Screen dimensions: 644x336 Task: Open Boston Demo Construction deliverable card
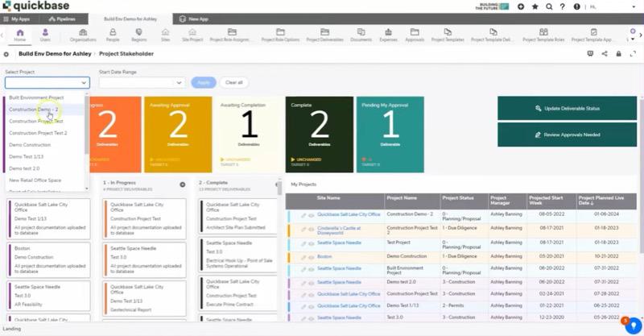point(49,260)
